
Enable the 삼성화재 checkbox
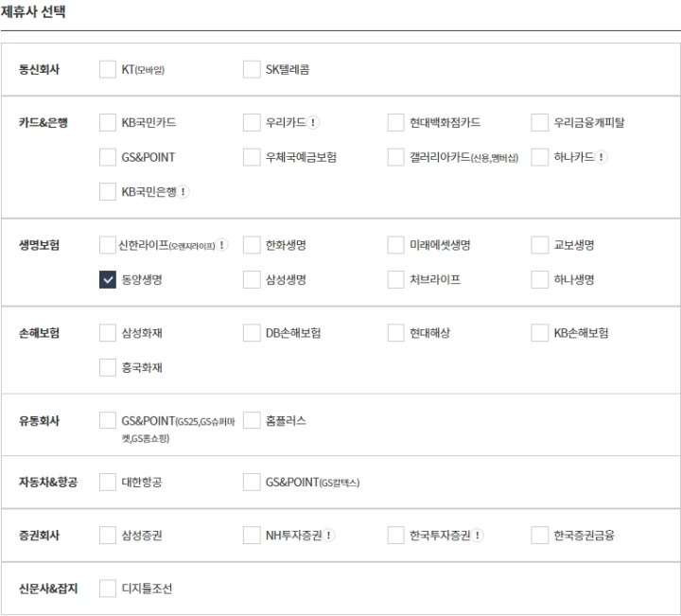coord(108,333)
